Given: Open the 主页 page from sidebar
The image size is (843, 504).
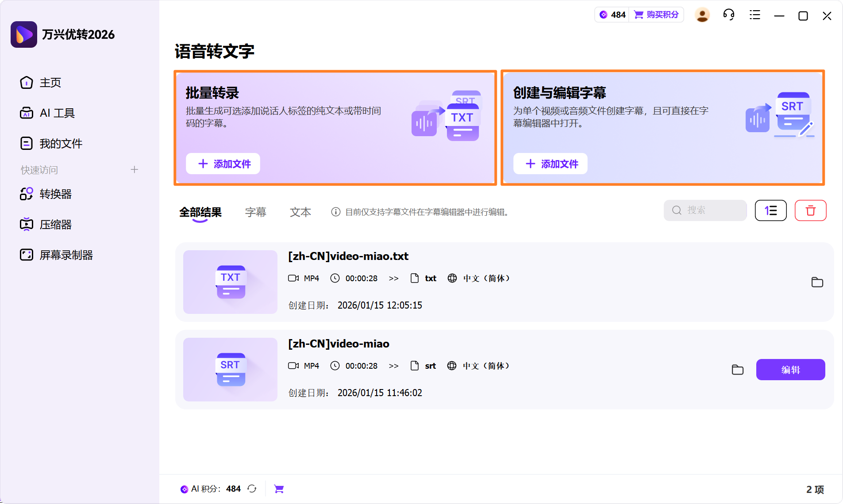Looking at the screenshot, I should 50,83.
